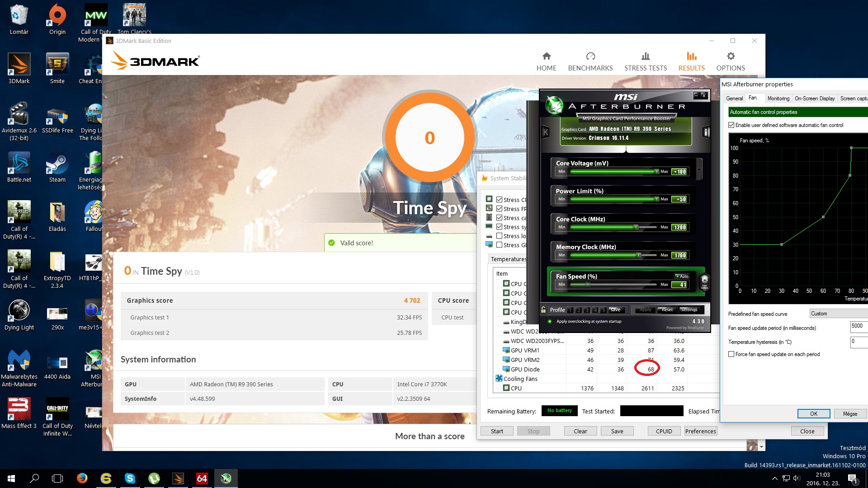Click the CPUID button

click(x=664, y=431)
